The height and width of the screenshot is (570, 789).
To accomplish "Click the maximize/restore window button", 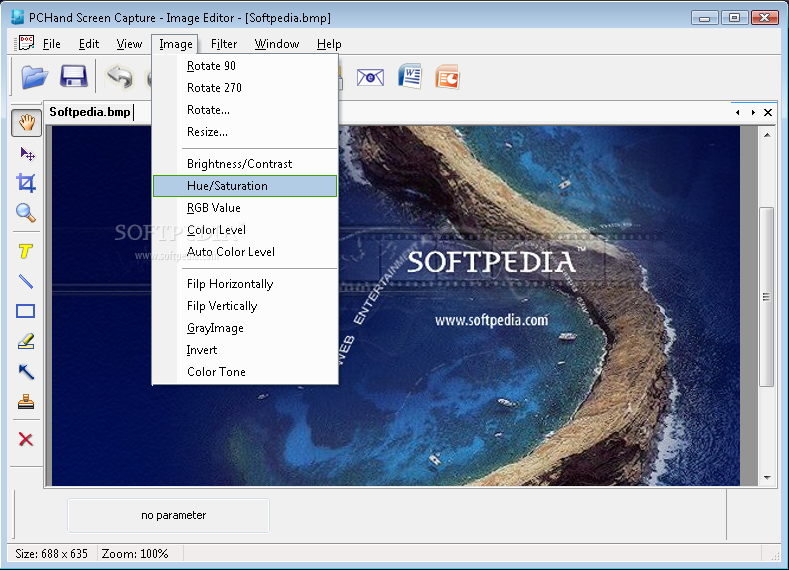I will (734, 18).
